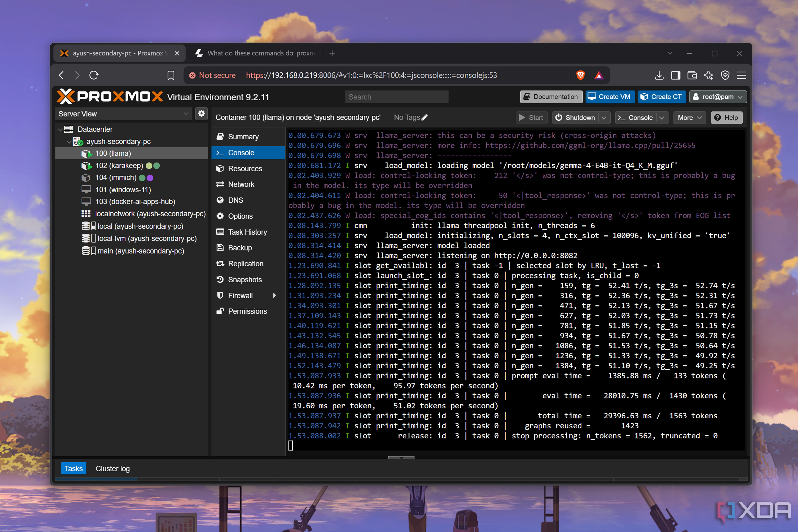Select container 102 (karakeep) in tree
The height and width of the screenshot is (532, 798).
point(132,166)
